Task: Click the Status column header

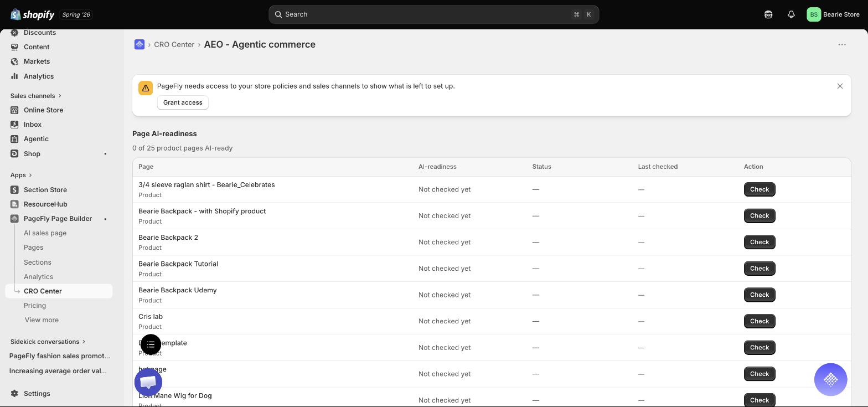Action: click(x=541, y=167)
